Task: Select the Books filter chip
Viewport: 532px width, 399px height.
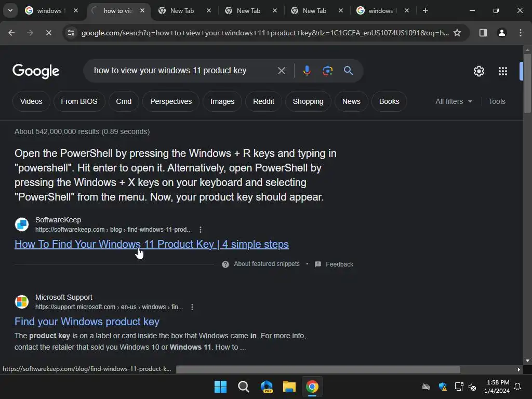Action: [389, 101]
